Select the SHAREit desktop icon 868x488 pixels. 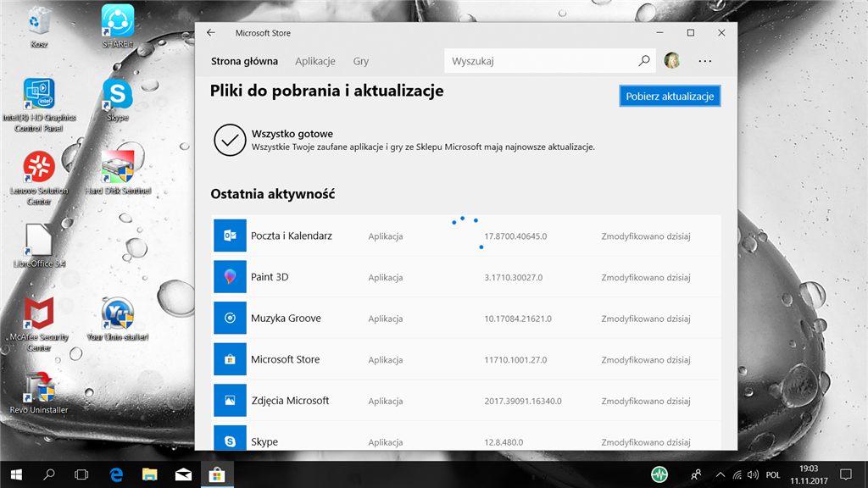[117, 26]
